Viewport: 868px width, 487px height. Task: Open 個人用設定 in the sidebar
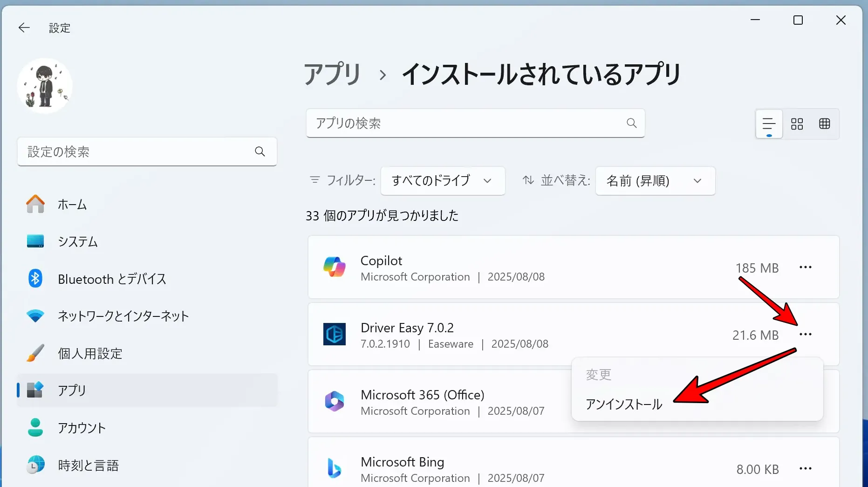coord(147,353)
